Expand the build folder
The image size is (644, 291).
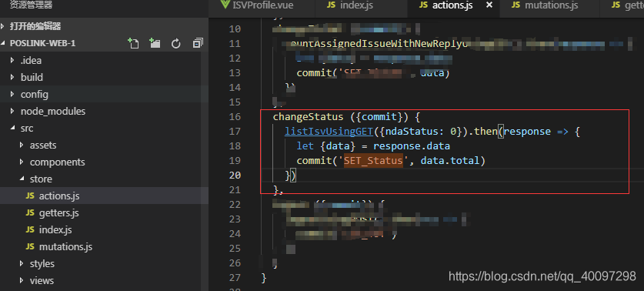[32, 77]
